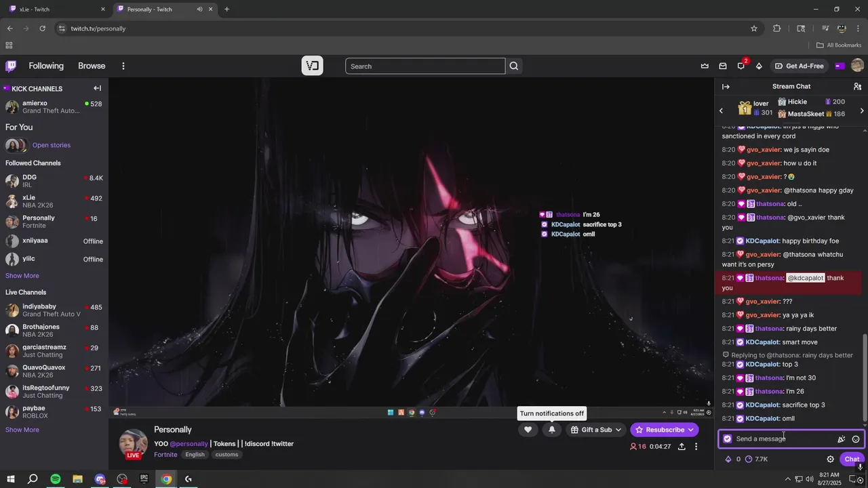
Task: Open the Fortnite category link
Action: 165,455
